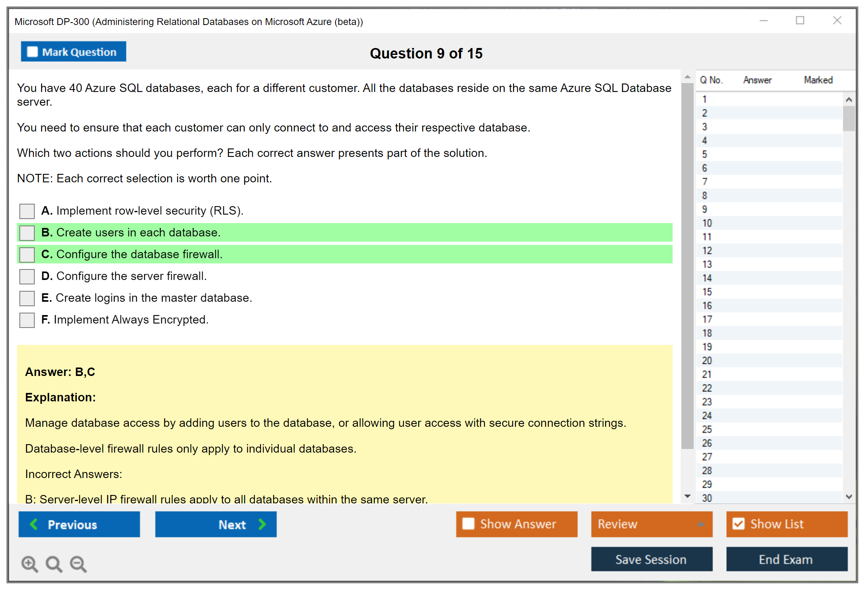Check option A row-level security
Viewport: 868px width, 593px height.
pos(27,211)
